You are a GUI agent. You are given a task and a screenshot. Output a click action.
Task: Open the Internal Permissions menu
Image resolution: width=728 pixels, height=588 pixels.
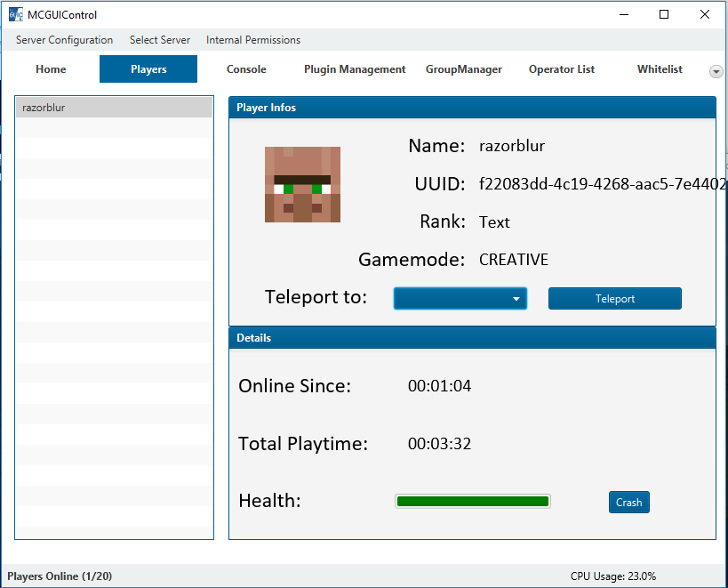pyautogui.click(x=253, y=40)
